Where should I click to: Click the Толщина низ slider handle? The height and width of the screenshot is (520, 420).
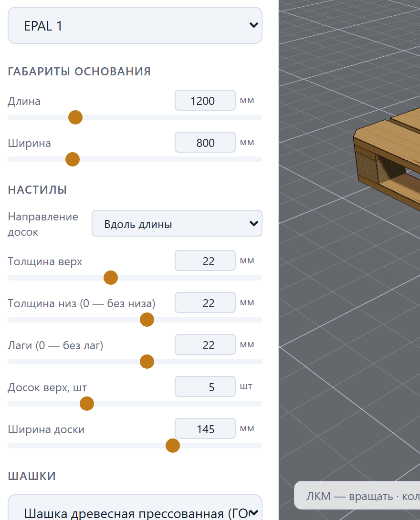(x=147, y=320)
